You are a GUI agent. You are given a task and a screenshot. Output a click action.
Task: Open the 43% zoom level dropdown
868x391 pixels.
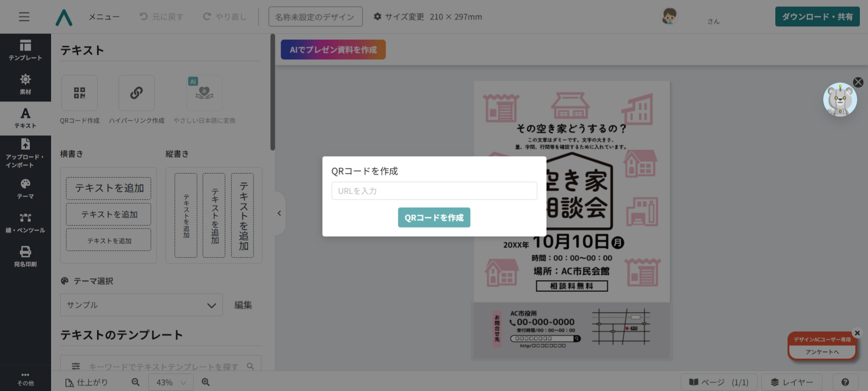point(171,382)
